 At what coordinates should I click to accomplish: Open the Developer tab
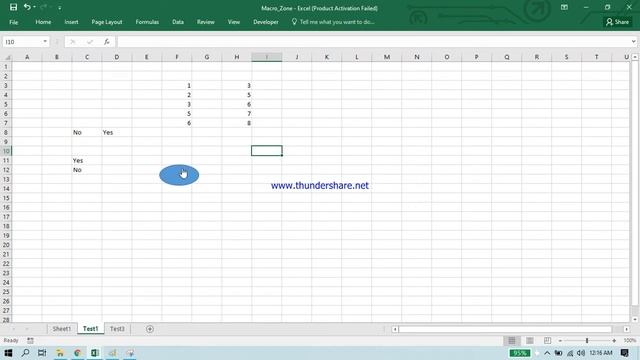pyautogui.click(x=266, y=22)
